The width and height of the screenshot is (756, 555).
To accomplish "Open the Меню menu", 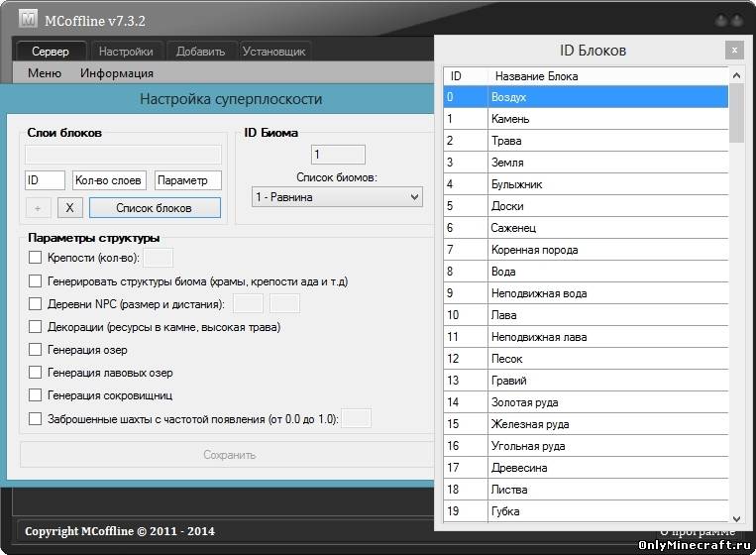I will 45,73.
